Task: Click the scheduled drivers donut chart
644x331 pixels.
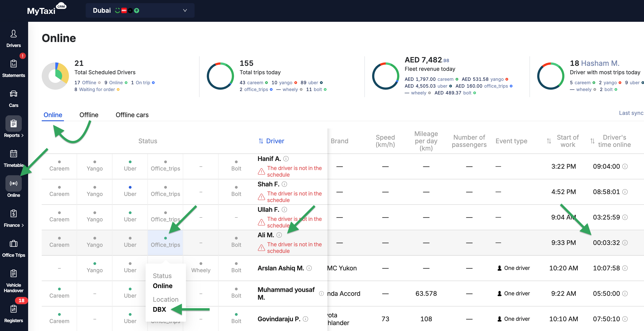Action: (x=55, y=76)
